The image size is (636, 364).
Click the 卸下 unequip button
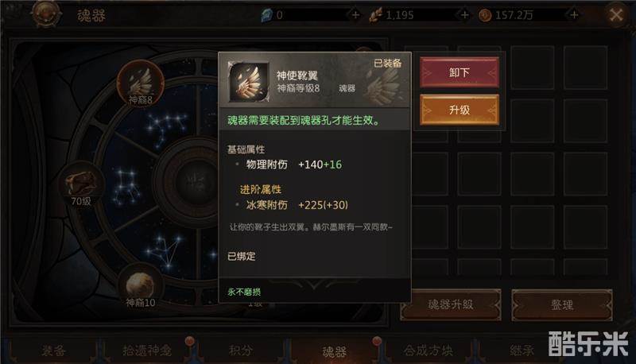460,72
